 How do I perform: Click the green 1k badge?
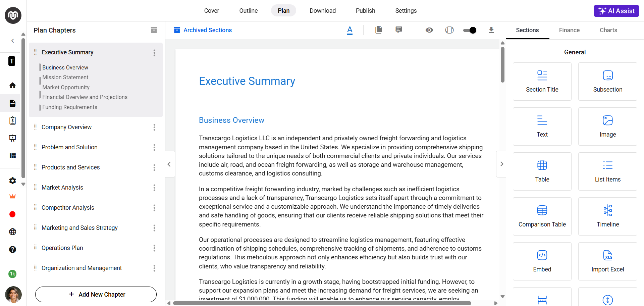pos(12,274)
